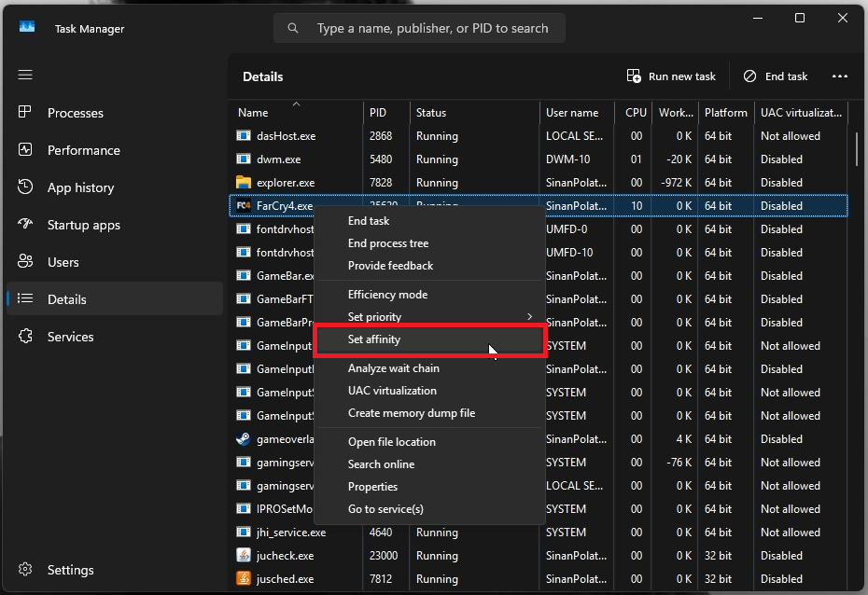Click the Run new task button
This screenshot has height=595, width=868.
tap(671, 76)
